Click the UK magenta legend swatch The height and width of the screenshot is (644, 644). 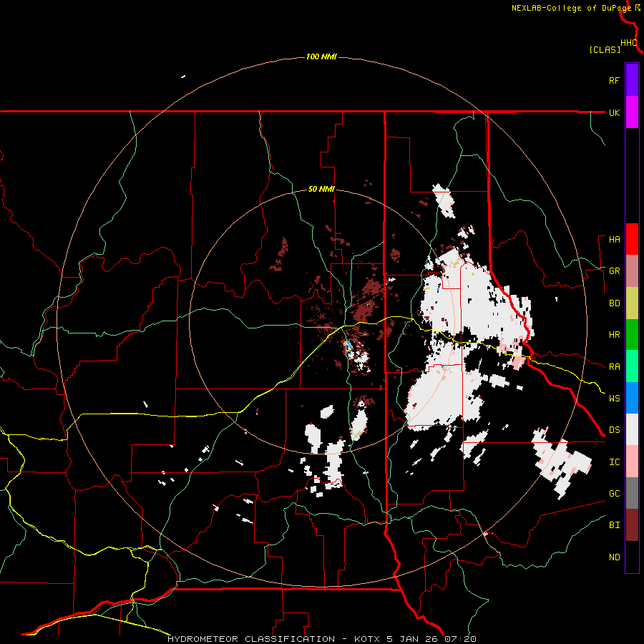(x=632, y=112)
